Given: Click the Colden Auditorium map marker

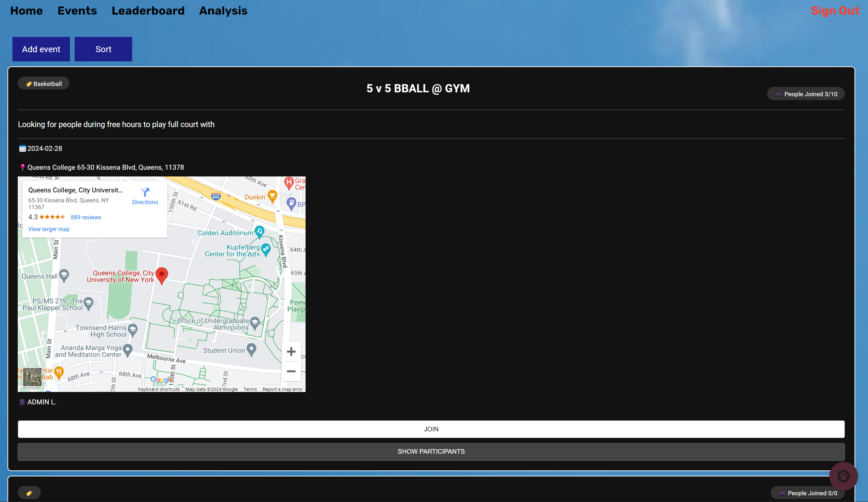Looking at the screenshot, I should [260, 231].
